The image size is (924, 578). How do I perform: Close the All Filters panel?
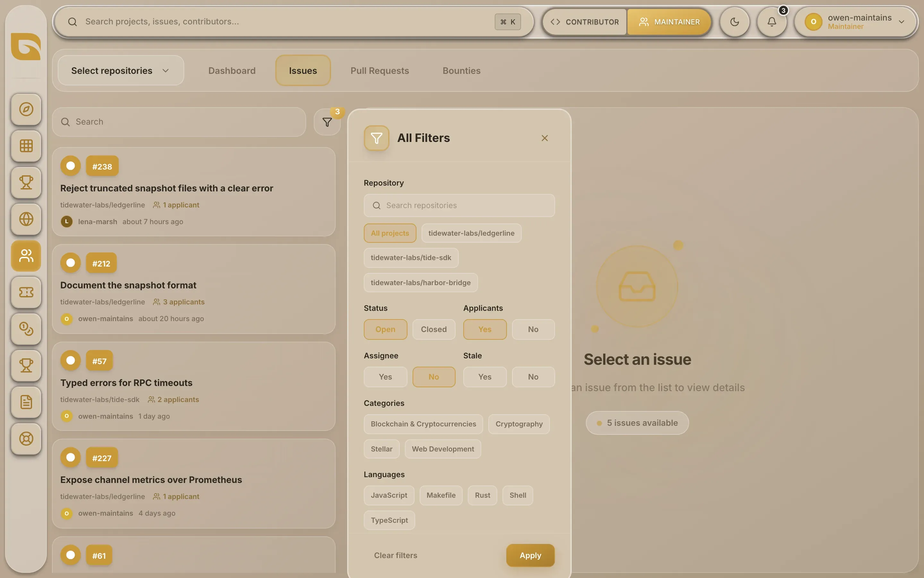point(544,138)
